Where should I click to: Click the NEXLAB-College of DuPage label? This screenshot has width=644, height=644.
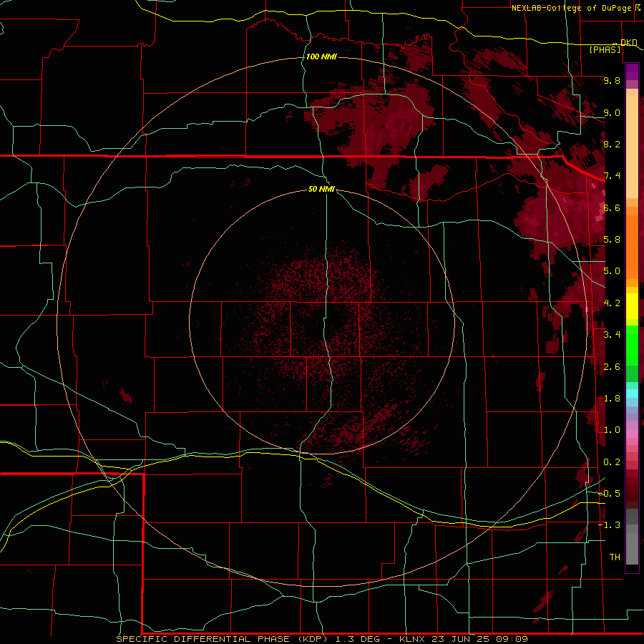click(x=571, y=8)
